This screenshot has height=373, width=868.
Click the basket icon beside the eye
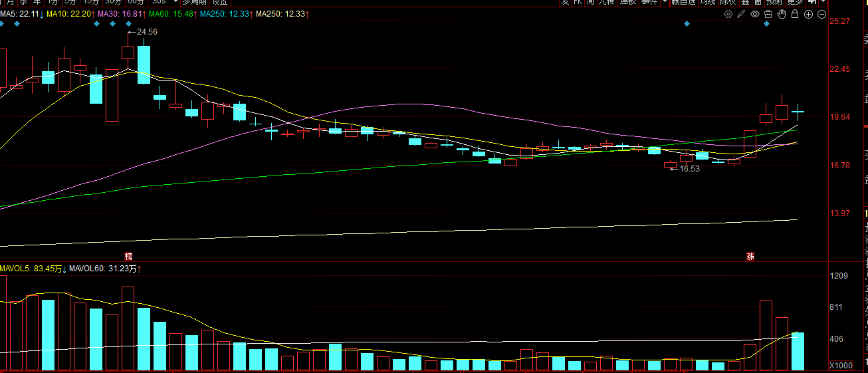pyautogui.click(x=768, y=14)
